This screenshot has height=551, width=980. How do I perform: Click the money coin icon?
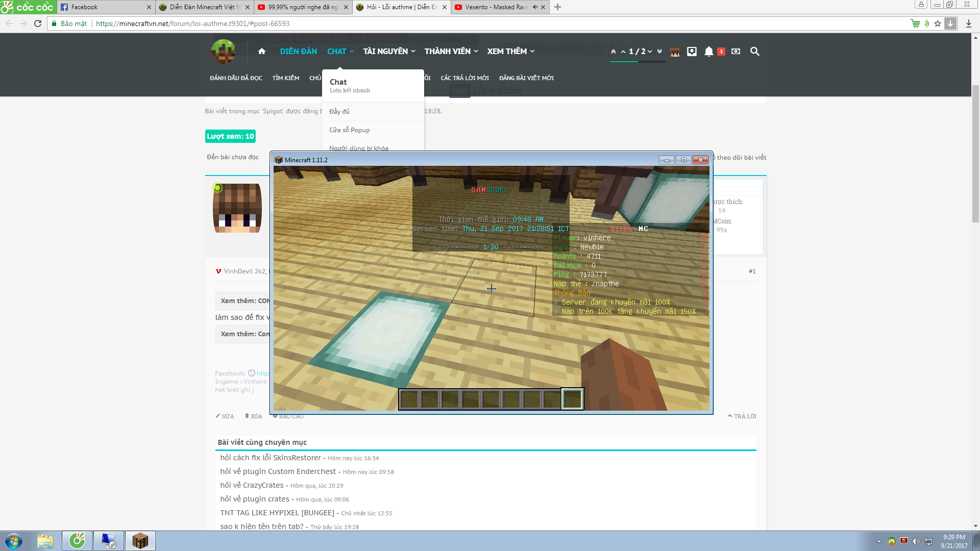pos(736,52)
